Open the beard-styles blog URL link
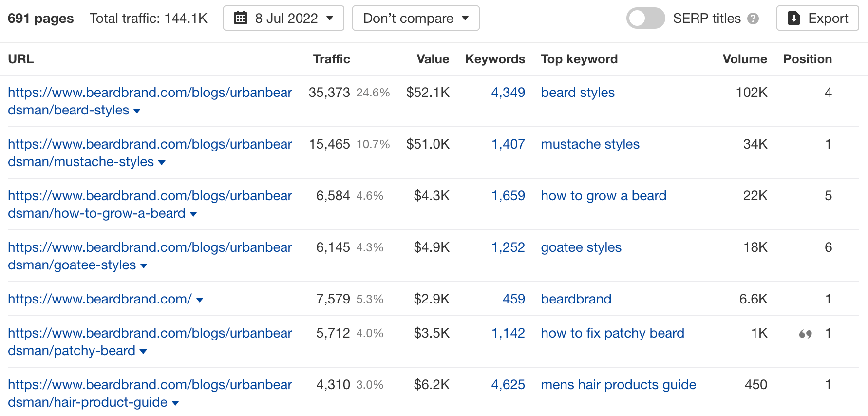Image resolution: width=868 pixels, height=416 pixels. pyautogui.click(x=150, y=101)
